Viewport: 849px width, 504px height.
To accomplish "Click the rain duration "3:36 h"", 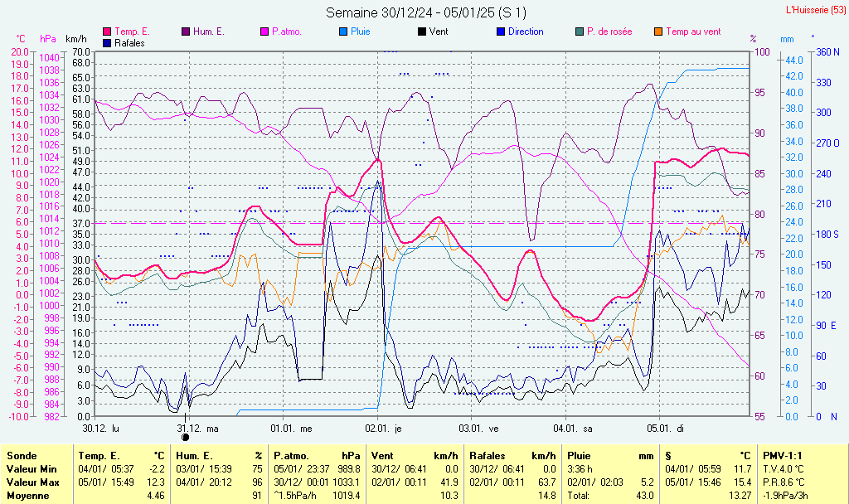I will [x=580, y=469].
